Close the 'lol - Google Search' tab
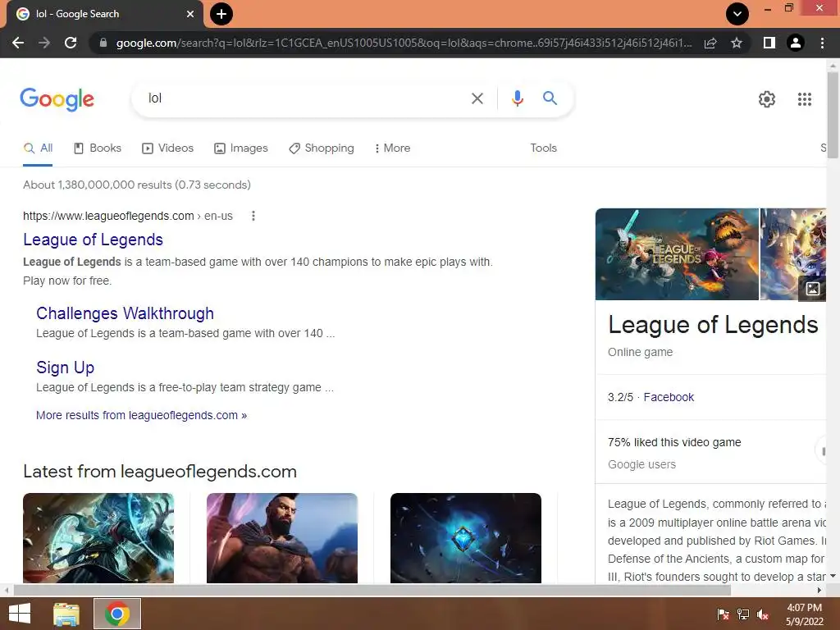Screen dimensions: 840x630 190,14
